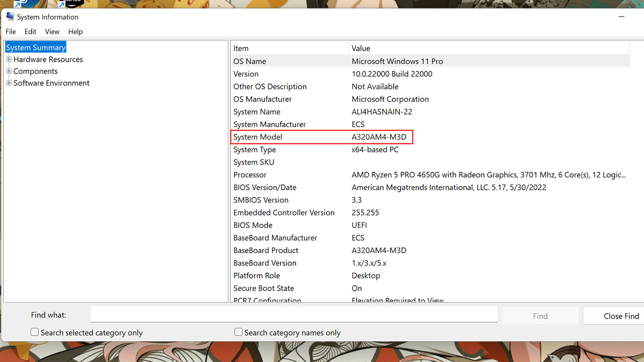The image size is (644, 362).
Task: Expand the Components tree node plus icon
Action: (9, 71)
